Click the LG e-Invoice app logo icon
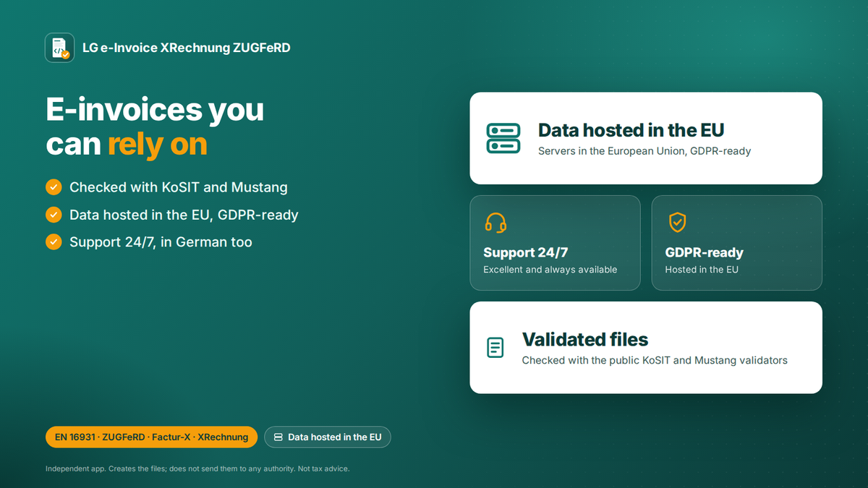This screenshot has height=488, width=868. coord(59,48)
